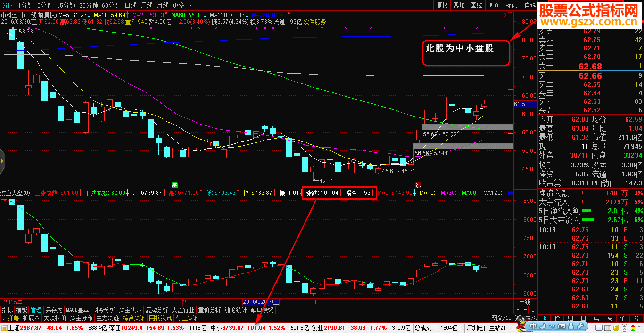This screenshot has width=644, height=333.
Task: Click the 日线 label under the chart
Action: tap(525, 302)
